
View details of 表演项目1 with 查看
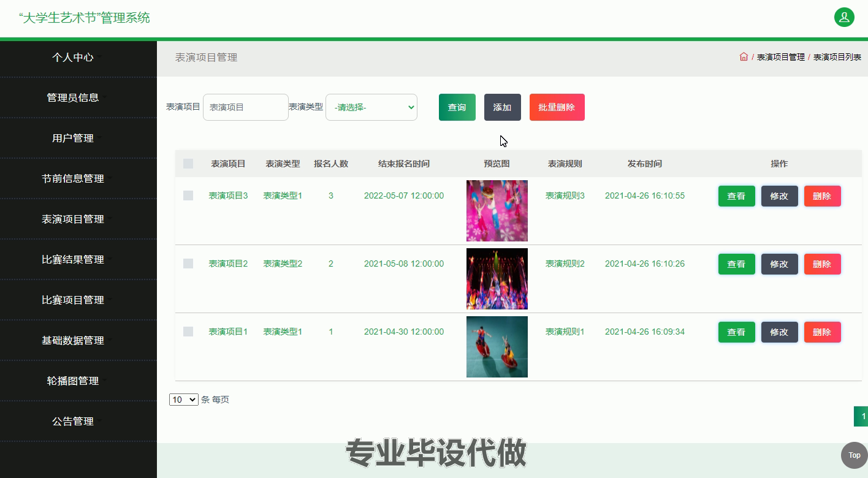[737, 332]
